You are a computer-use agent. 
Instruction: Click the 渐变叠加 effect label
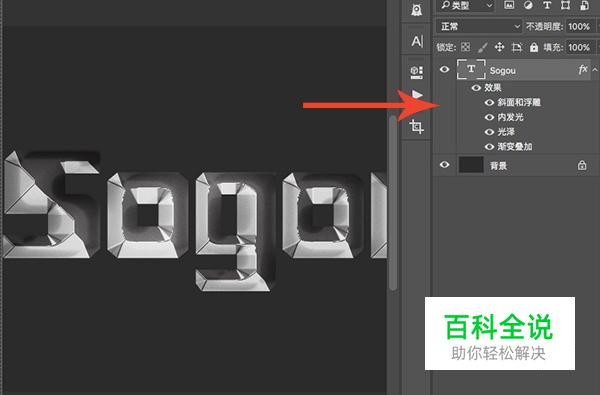tap(514, 147)
